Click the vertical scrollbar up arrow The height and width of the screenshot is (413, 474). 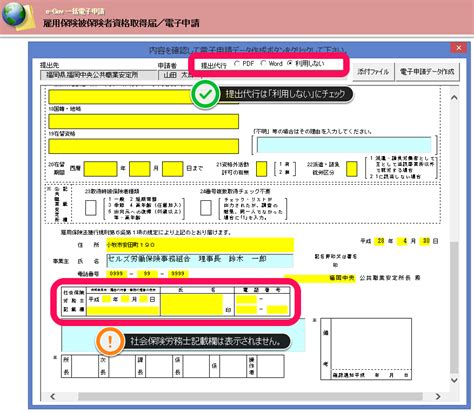tap(454, 98)
